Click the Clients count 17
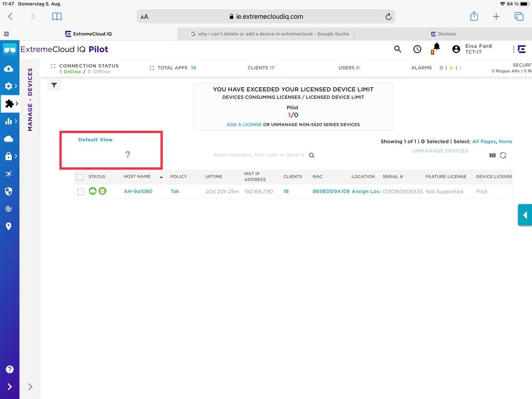 [x=272, y=68]
